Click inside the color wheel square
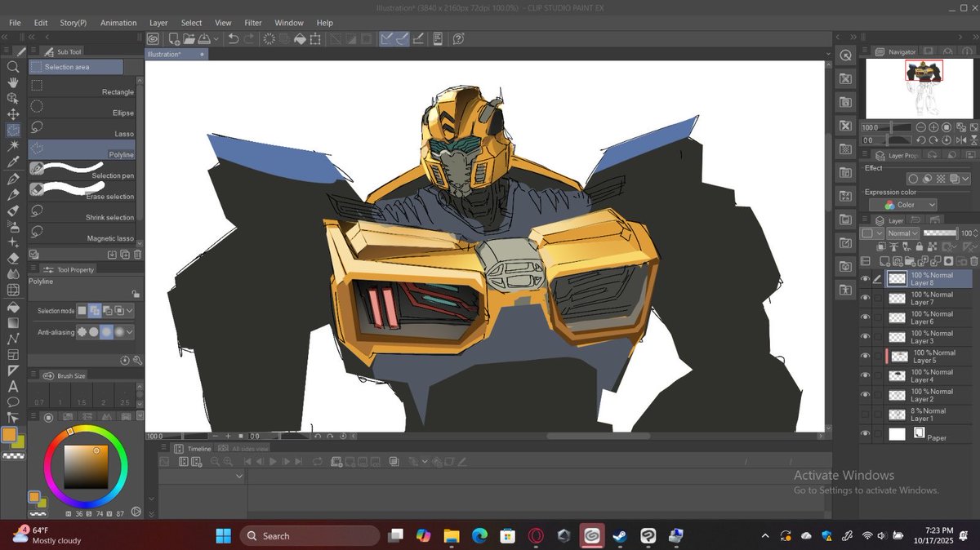Screen dimensions: 980x550 point(86,468)
